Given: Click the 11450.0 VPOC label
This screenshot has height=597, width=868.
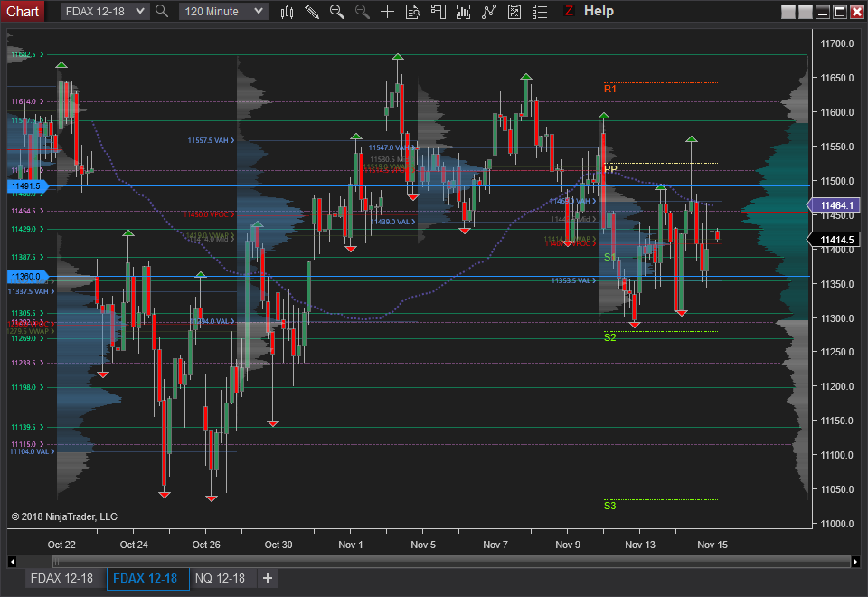Looking at the screenshot, I should [x=209, y=214].
